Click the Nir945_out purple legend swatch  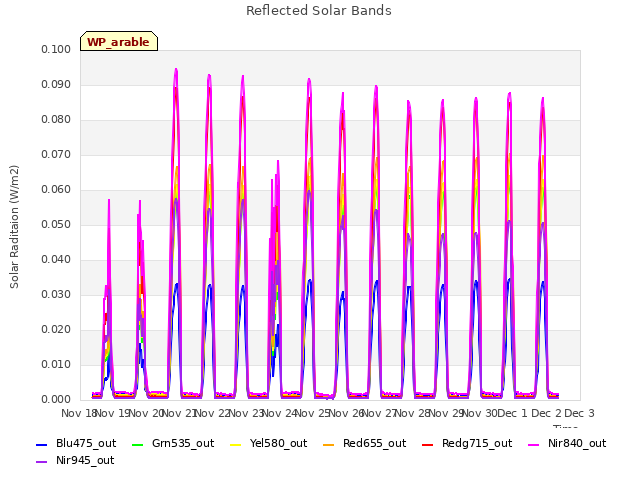42,462
